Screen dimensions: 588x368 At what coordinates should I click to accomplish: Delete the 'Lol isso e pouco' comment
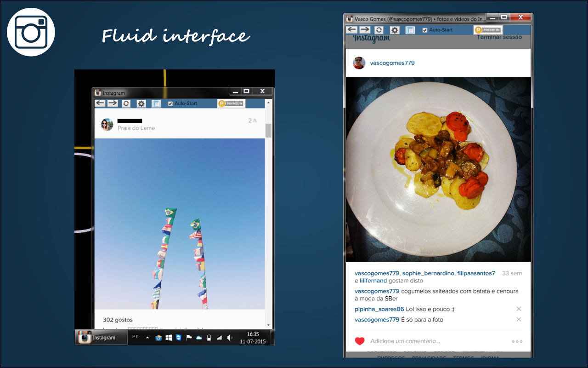pyautogui.click(x=519, y=309)
